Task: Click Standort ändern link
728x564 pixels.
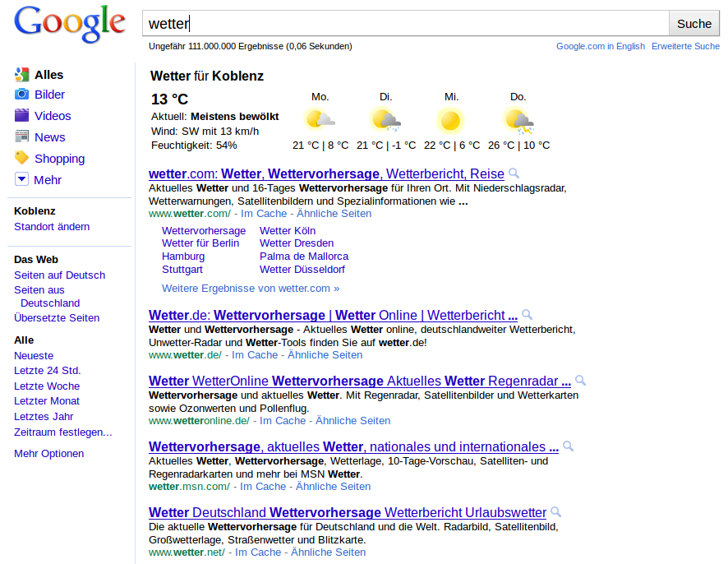Action: [52, 227]
